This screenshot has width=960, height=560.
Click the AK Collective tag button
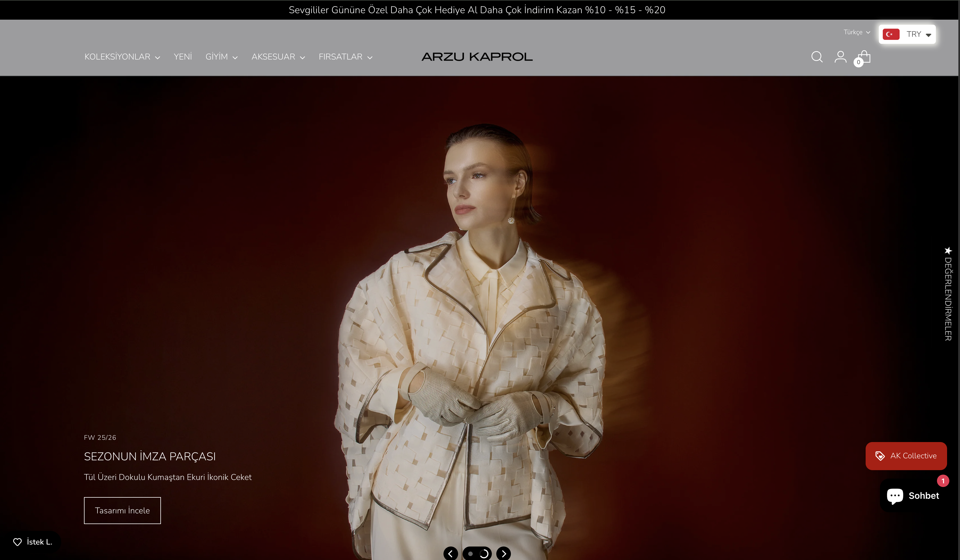click(906, 456)
